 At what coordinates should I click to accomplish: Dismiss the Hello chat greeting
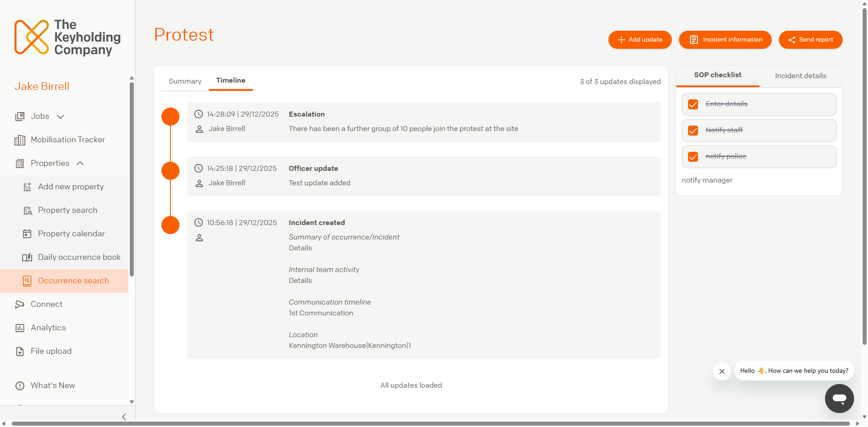point(722,371)
